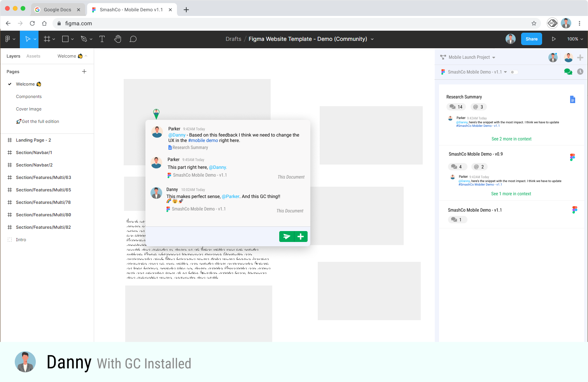Viewport: 588px width, 382px height.
Task: Click the green send message icon
Action: [287, 237]
